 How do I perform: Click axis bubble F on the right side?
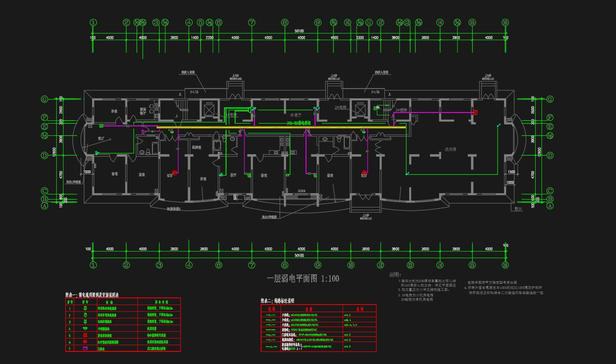click(x=550, y=117)
